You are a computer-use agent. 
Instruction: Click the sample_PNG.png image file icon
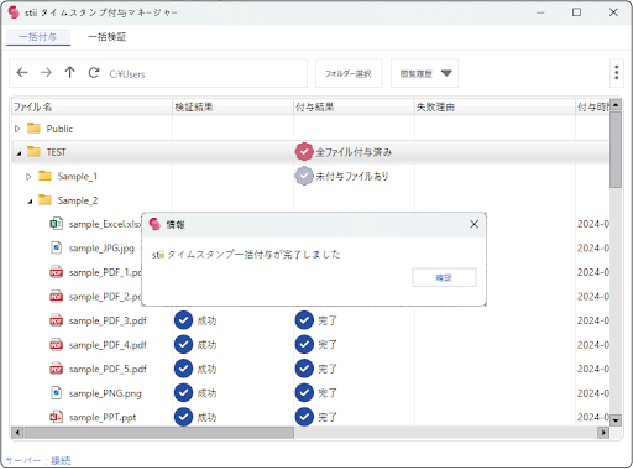[x=56, y=392]
